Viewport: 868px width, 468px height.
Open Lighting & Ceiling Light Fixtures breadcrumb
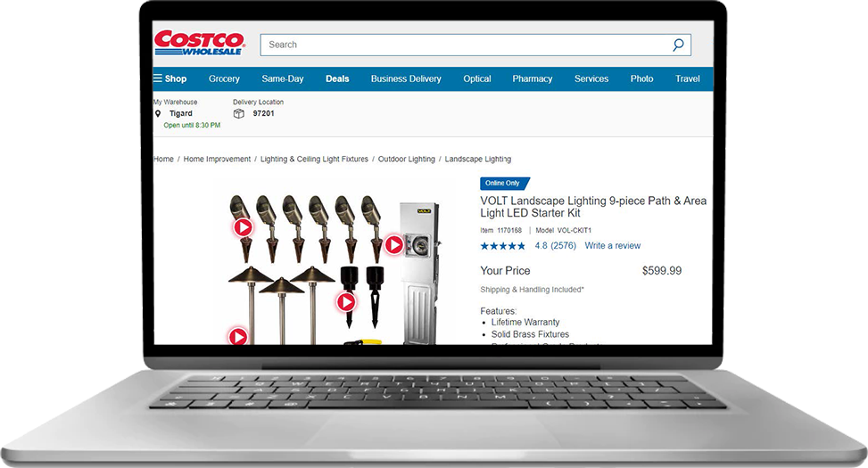pyautogui.click(x=314, y=159)
